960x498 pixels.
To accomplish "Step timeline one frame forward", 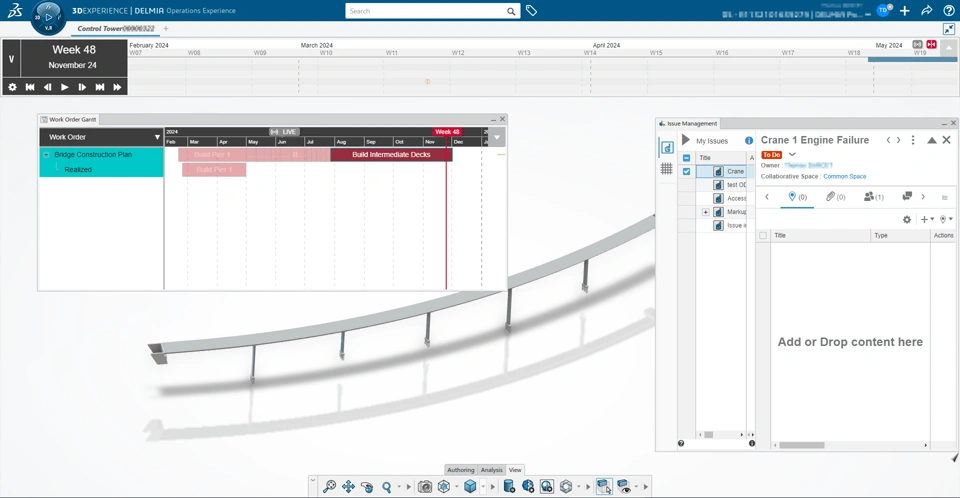I will [x=82, y=87].
